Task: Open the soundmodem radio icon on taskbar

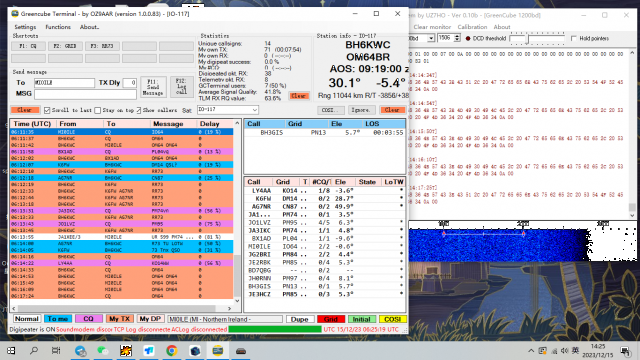Action: pyautogui.click(x=241, y=351)
